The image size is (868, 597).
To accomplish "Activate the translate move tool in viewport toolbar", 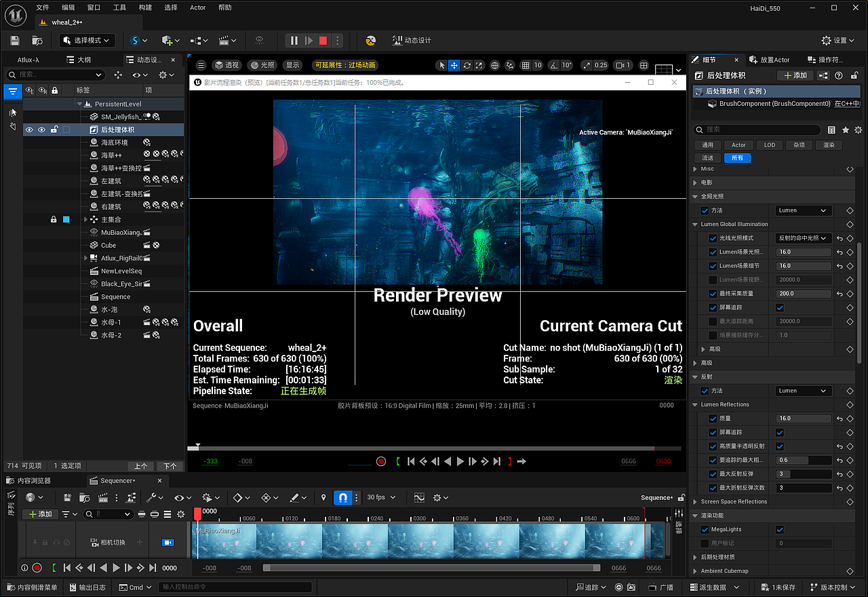I will [454, 65].
